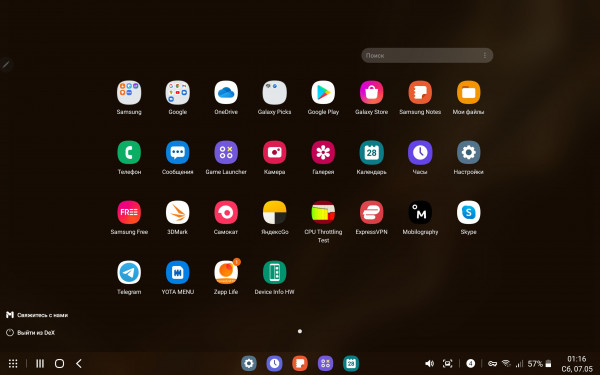Open the Samsung apps folder
600x375 pixels.
coord(129,93)
